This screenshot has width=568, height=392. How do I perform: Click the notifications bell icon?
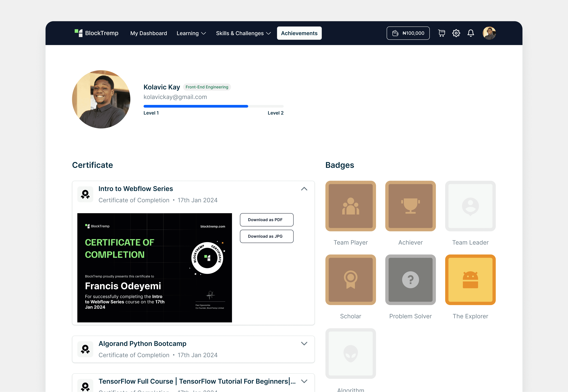(471, 33)
